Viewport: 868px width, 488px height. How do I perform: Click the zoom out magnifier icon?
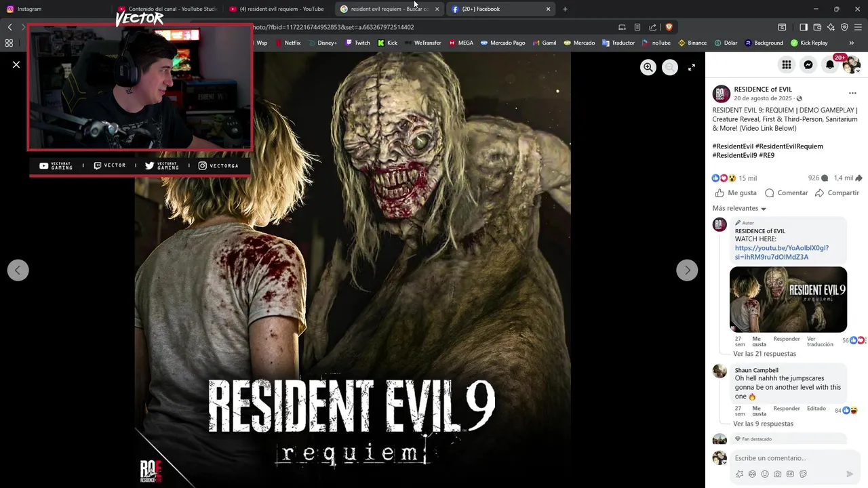tap(670, 67)
